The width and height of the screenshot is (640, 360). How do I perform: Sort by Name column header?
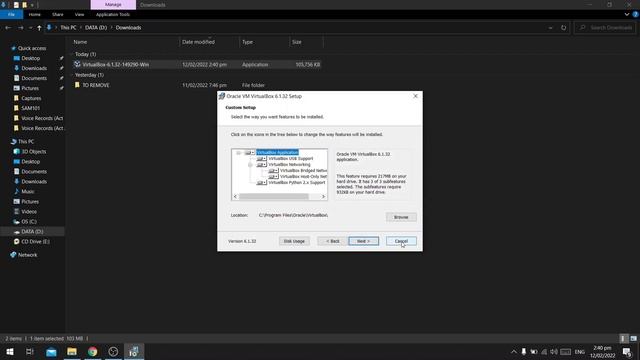pos(80,42)
